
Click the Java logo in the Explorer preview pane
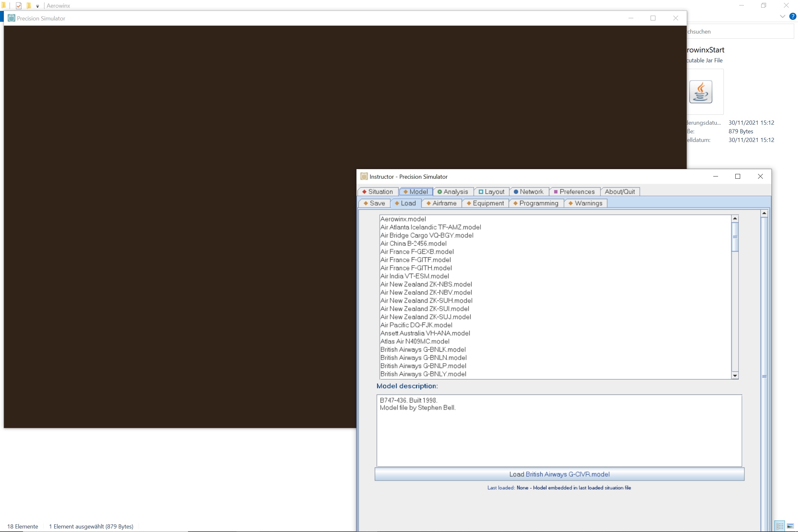[701, 92]
